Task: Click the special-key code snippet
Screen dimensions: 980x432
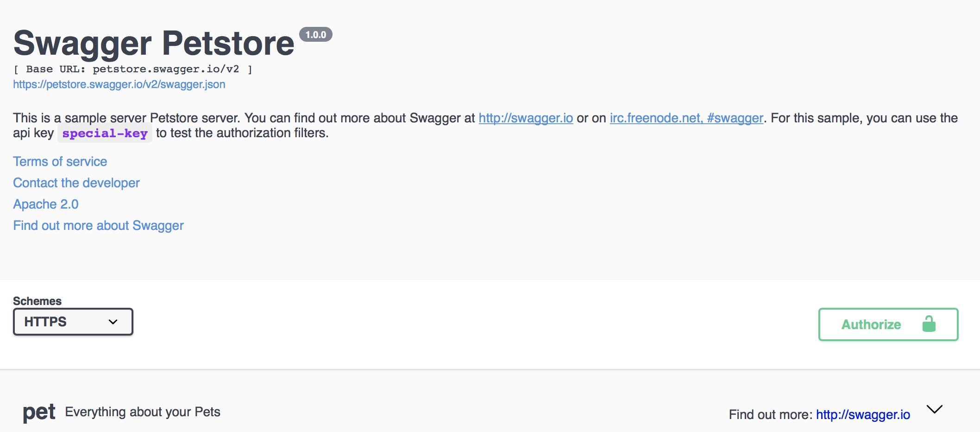Action: click(105, 133)
